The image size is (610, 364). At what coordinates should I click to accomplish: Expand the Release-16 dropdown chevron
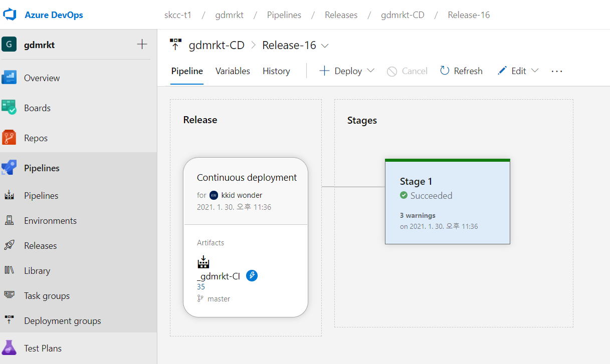tap(325, 46)
